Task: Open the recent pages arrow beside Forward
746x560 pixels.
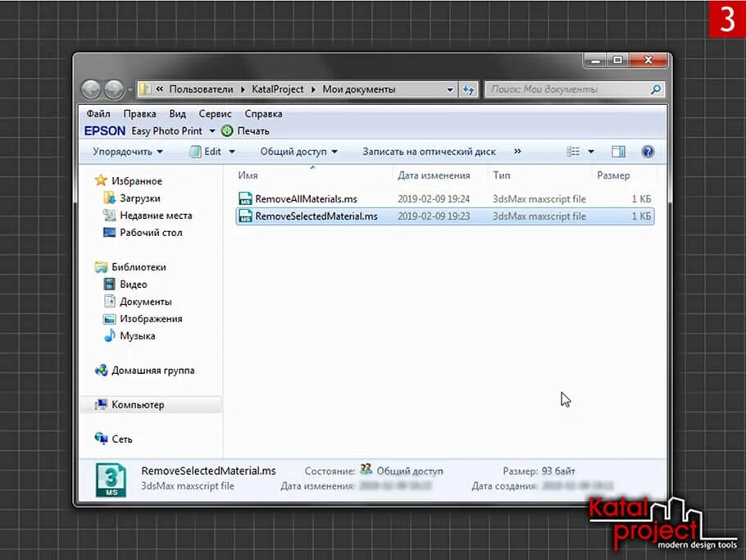Action: [x=130, y=89]
